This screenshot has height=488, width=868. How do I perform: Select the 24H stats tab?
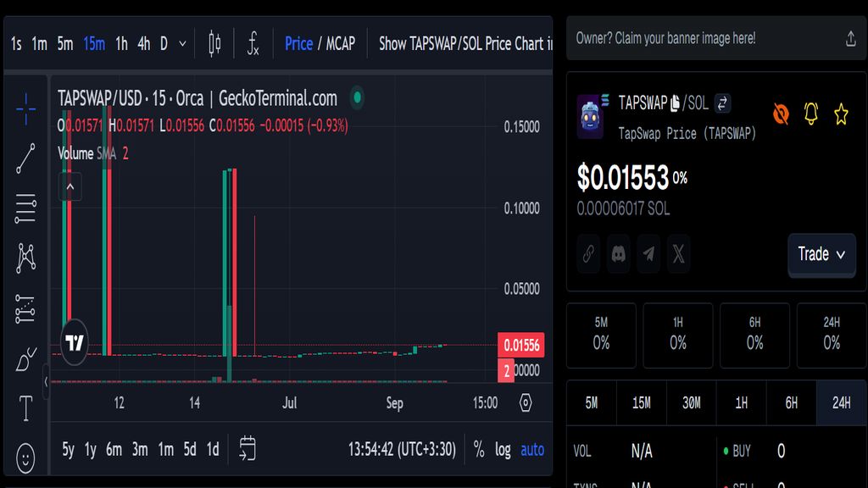tap(842, 402)
